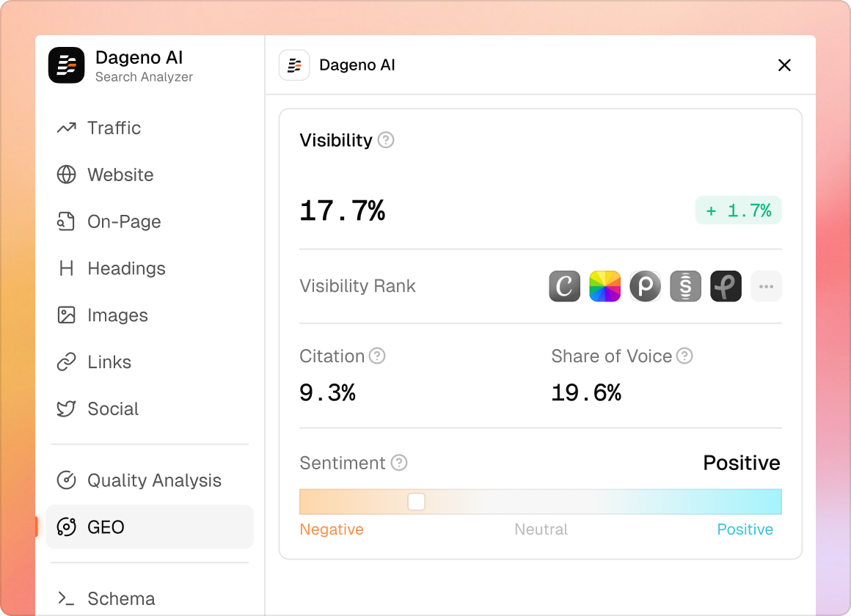Click the gray S rank icon
The width and height of the screenshot is (851, 616).
click(x=686, y=286)
